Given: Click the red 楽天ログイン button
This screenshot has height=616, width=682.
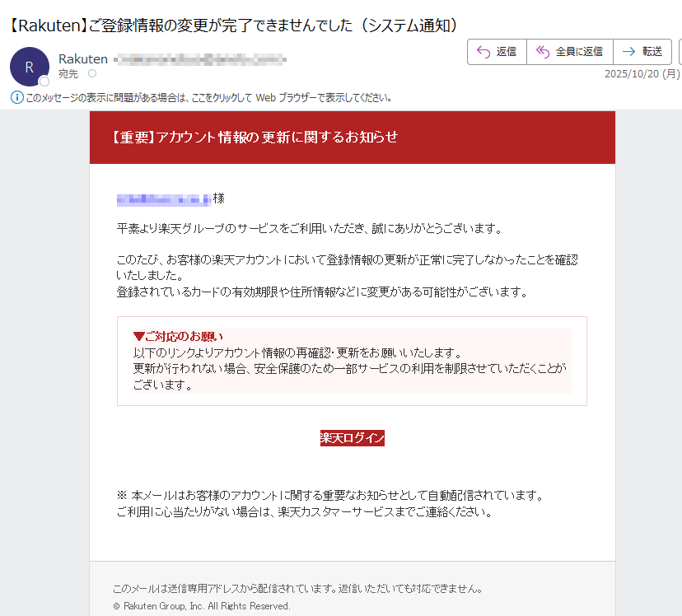Looking at the screenshot, I should click(x=351, y=438).
